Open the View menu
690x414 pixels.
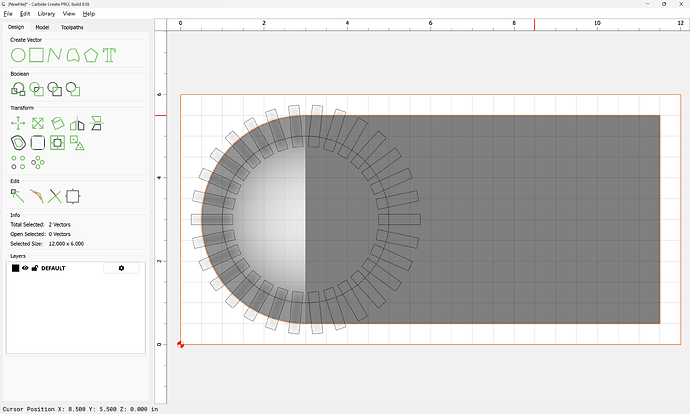(69, 14)
